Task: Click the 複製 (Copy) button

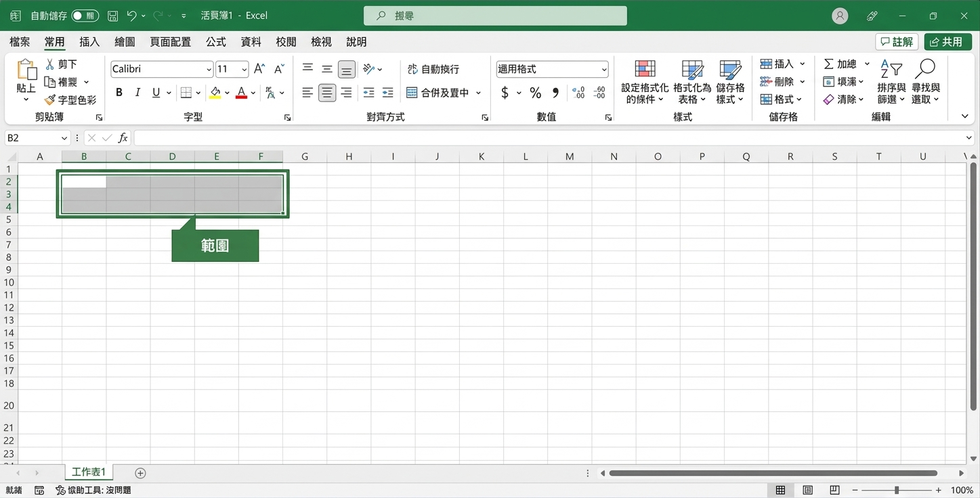Action: point(62,82)
